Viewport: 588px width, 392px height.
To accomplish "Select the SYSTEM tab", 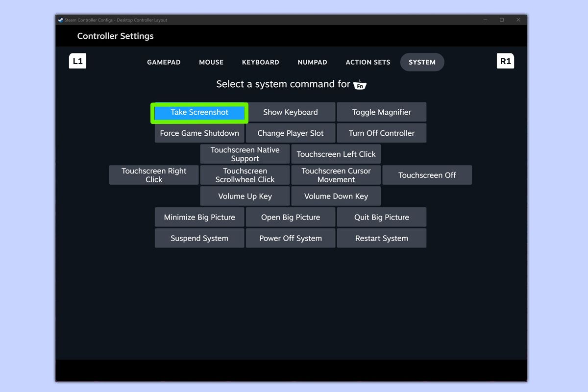I will pyautogui.click(x=422, y=62).
